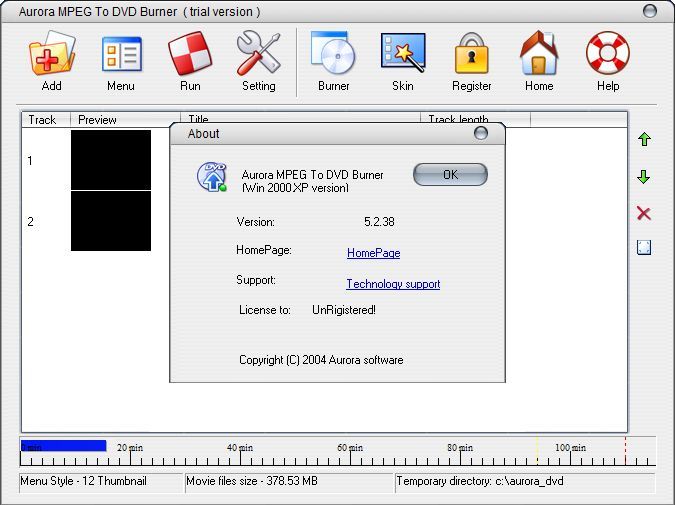The width and height of the screenshot is (675, 505).
Task: Click the main window round close button
Action: coord(650,11)
